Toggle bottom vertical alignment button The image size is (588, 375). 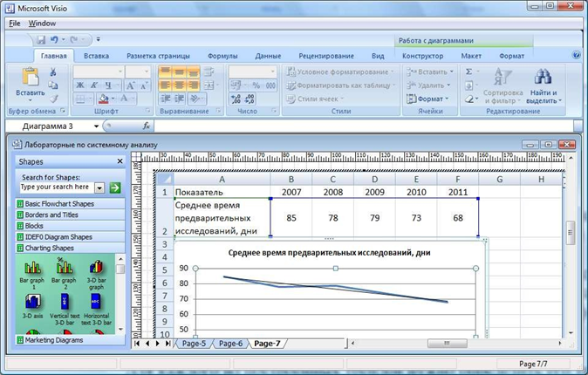[193, 72]
